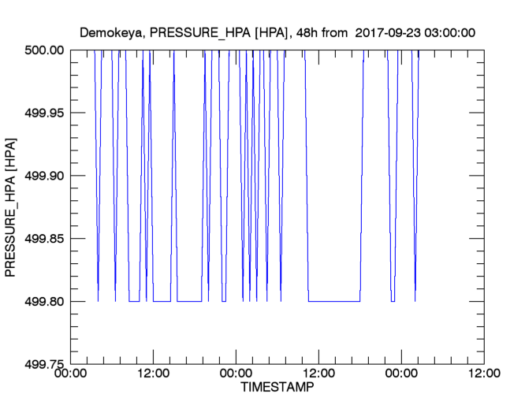Click the TIMESTAMP horizontal axis label
525x420 pixels.
pos(276,388)
